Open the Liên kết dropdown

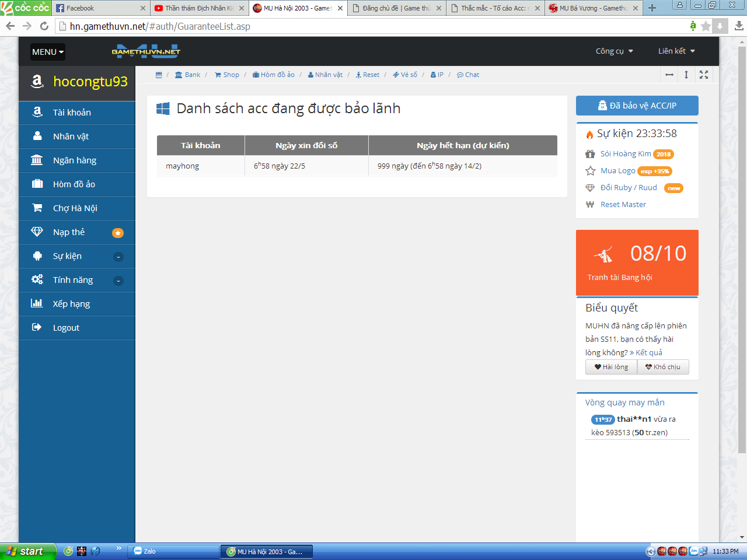pyautogui.click(x=676, y=51)
